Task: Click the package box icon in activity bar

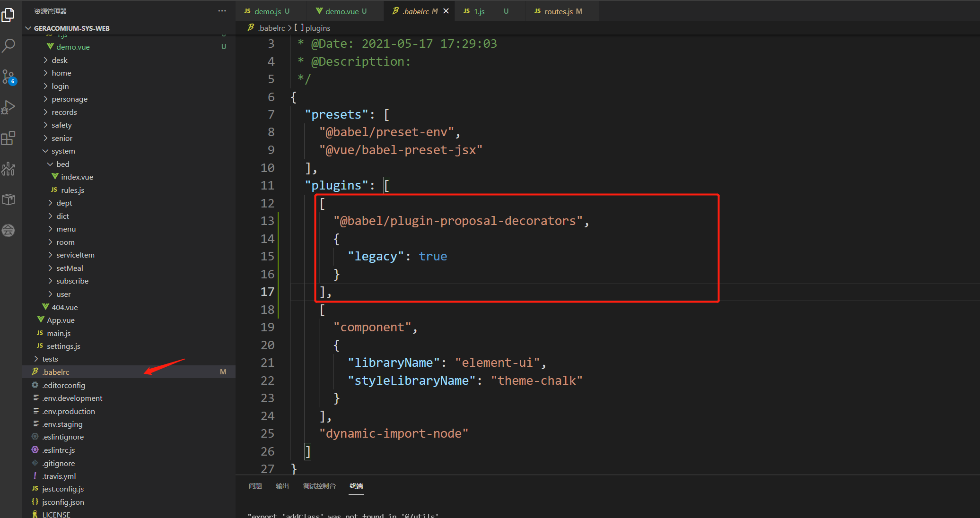Action: [9, 199]
